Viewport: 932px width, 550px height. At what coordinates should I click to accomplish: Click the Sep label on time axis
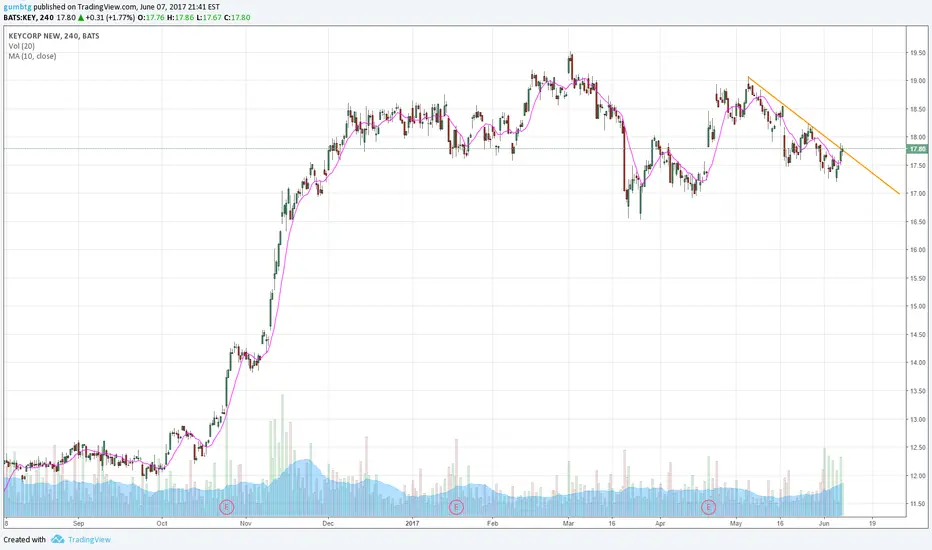point(78,524)
